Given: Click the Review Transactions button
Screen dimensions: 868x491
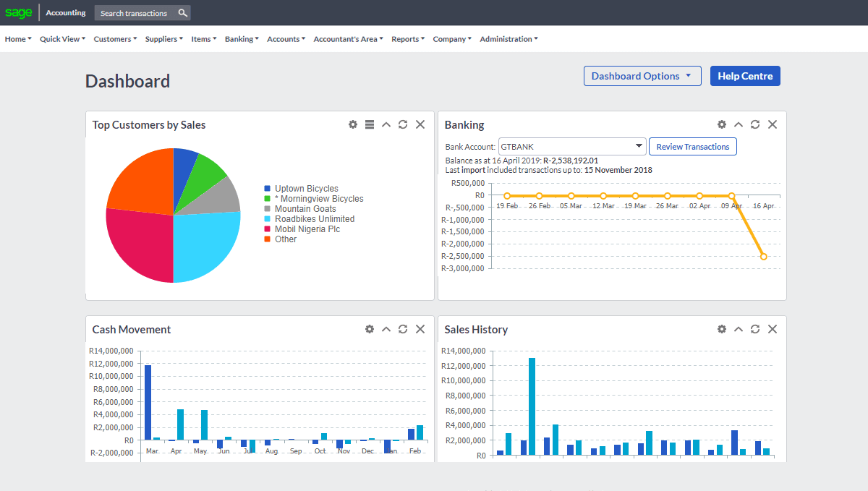Looking at the screenshot, I should coord(692,146).
